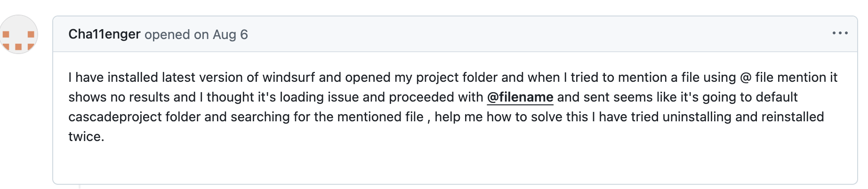Click the timeline connector line below the comment
Image resolution: width=868 pixels, height=189 pixels.
(x=80, y=187)
